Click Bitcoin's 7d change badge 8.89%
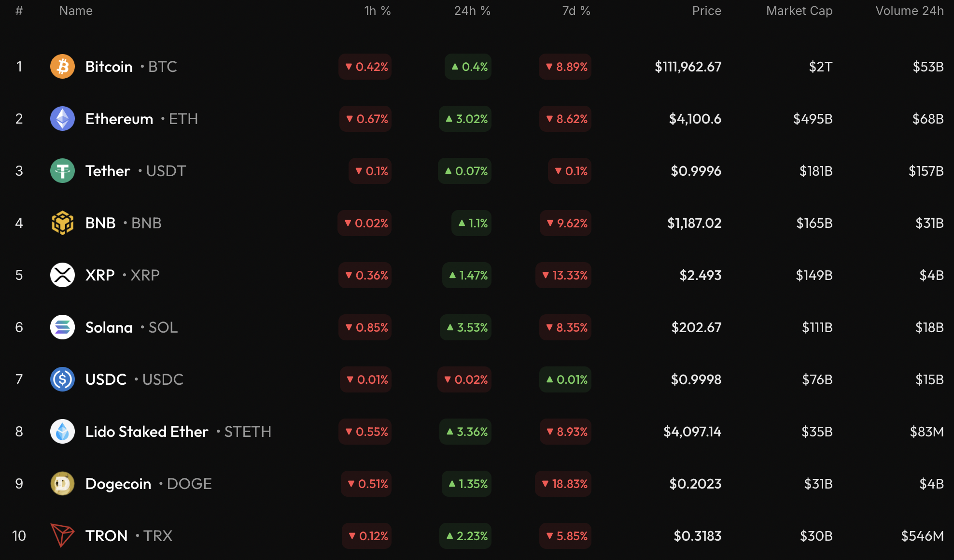Image resolution: width=954 pixels, height=560 pixels. (565, 67)
